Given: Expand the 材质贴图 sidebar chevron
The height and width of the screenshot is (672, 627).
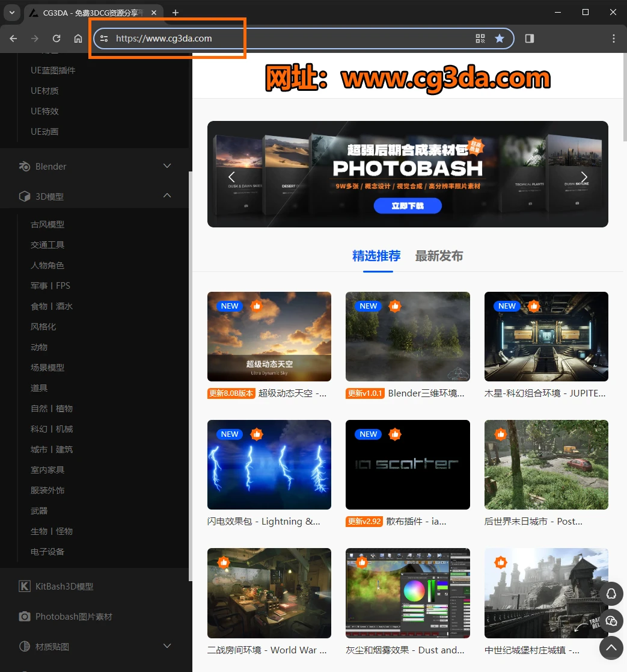Looking at the screenshot, I should click(167, 646).
